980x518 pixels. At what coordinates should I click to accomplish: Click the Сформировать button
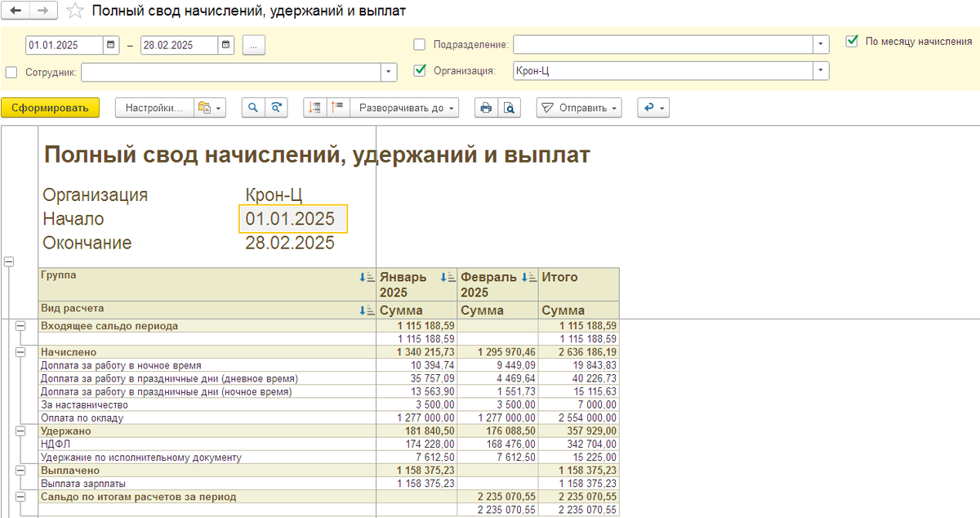[50, 107]
